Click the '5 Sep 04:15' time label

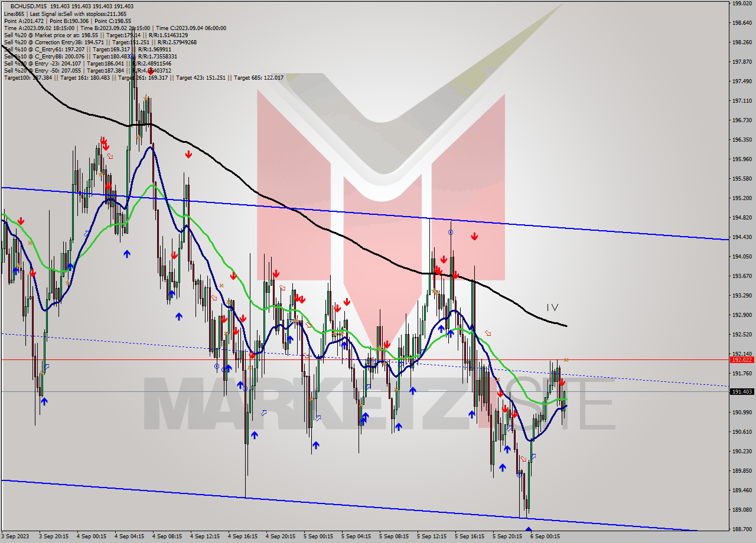click(357, 537)
